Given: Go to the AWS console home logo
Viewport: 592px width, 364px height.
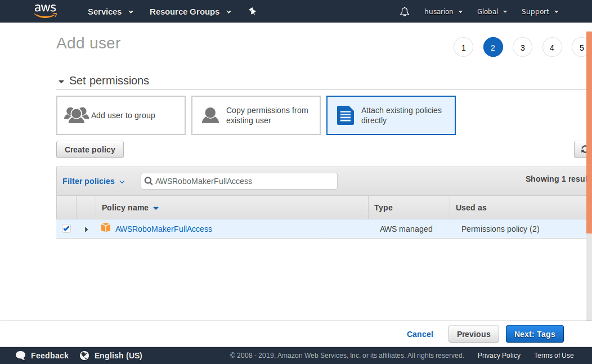Looking at the screenshot, I should tap(46, 11).
